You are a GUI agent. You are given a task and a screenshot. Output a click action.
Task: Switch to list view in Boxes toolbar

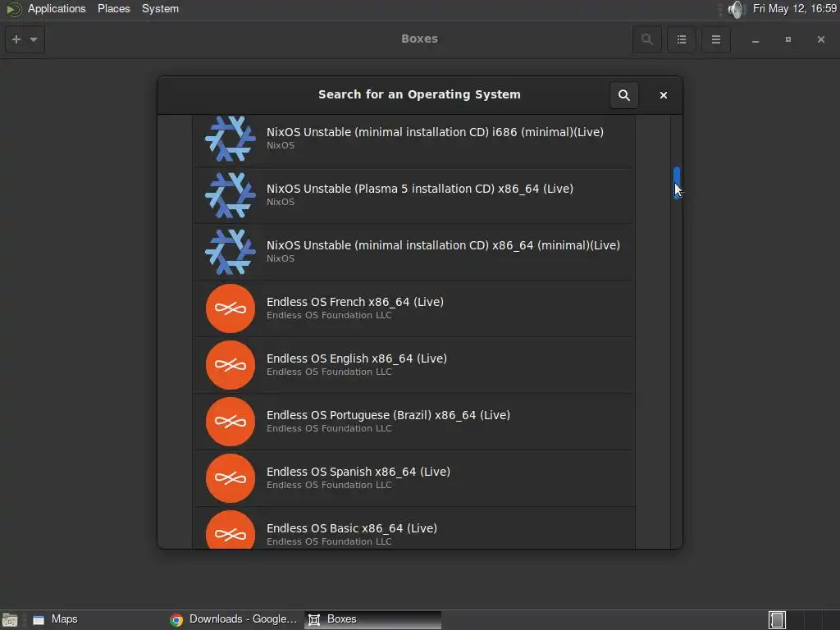(682, 39)
